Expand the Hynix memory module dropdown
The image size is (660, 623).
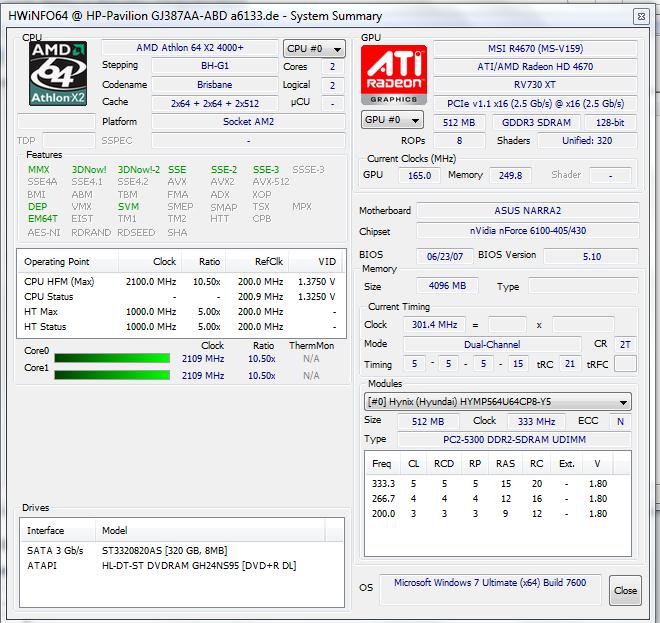click(498, 402)
